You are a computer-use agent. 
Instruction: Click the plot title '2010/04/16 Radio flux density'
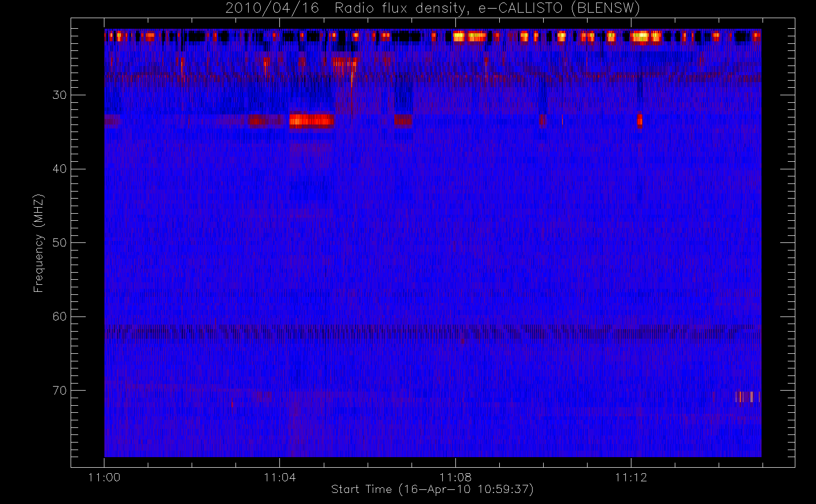(432, 8)
